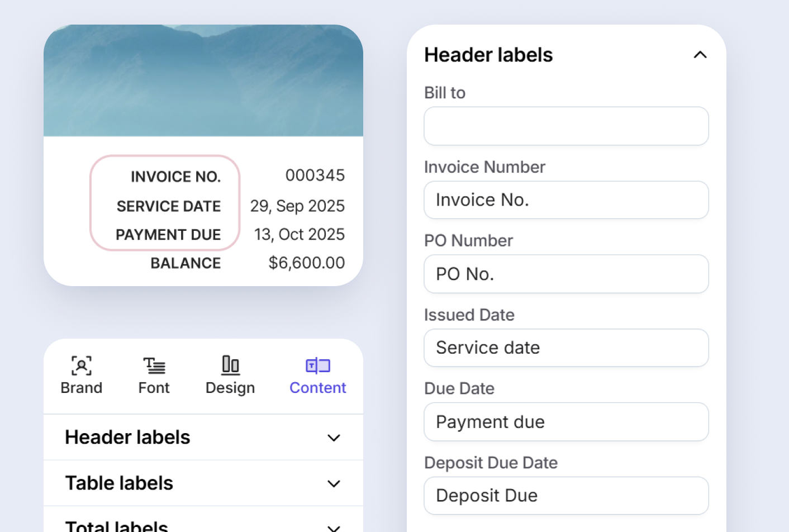Edit the Deposit Due Date field

point(566,496)
